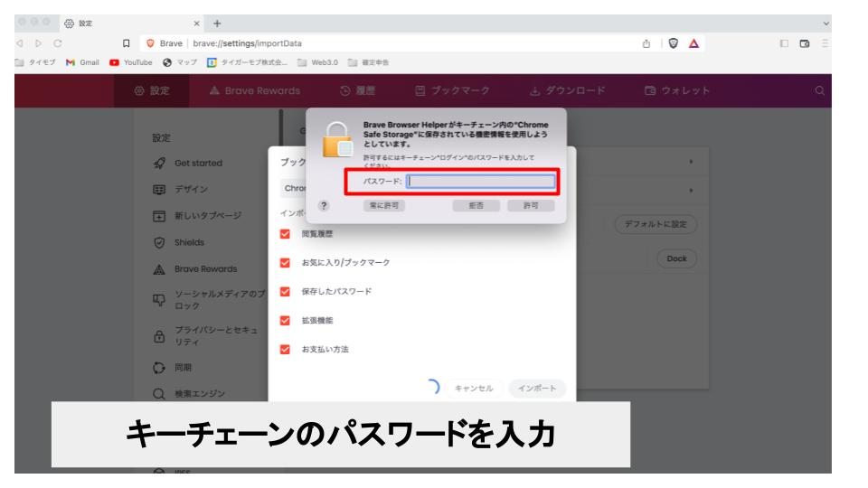Click the rocket icon next to Get started
Screen dimensions: 868x488
159,164
